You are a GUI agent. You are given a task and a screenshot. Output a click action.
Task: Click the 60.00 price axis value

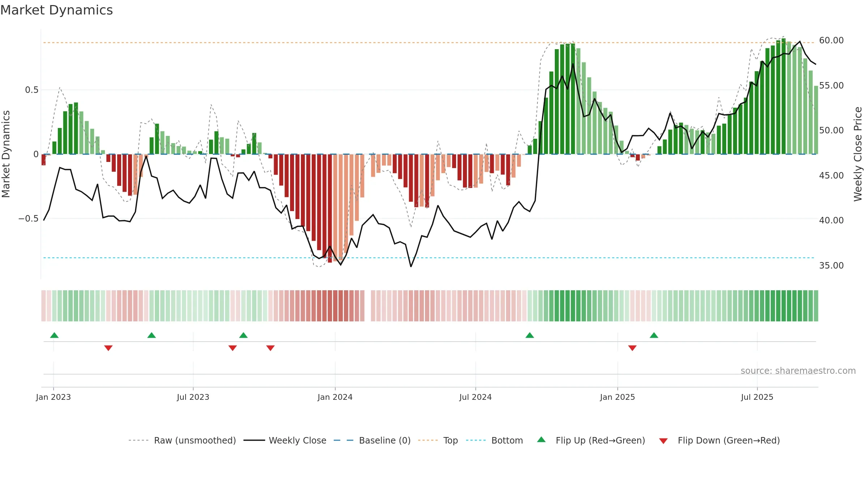pos(831,40)
